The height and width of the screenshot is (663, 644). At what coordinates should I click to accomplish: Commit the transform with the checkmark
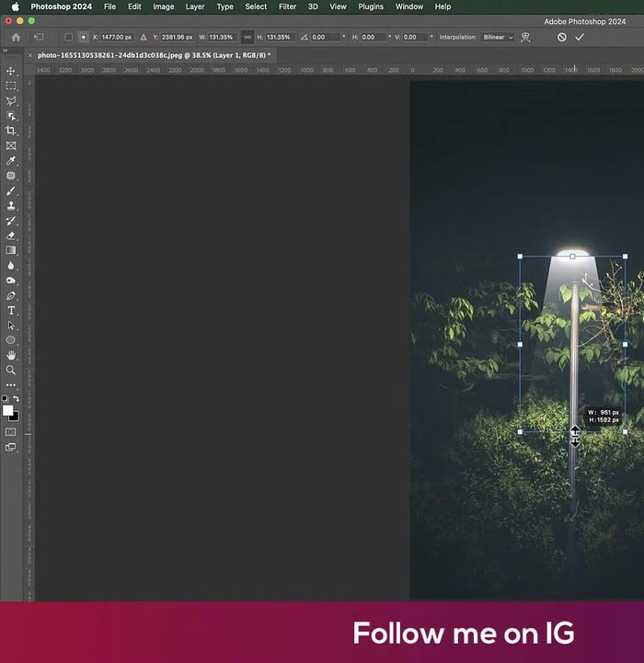coord(580,37)
